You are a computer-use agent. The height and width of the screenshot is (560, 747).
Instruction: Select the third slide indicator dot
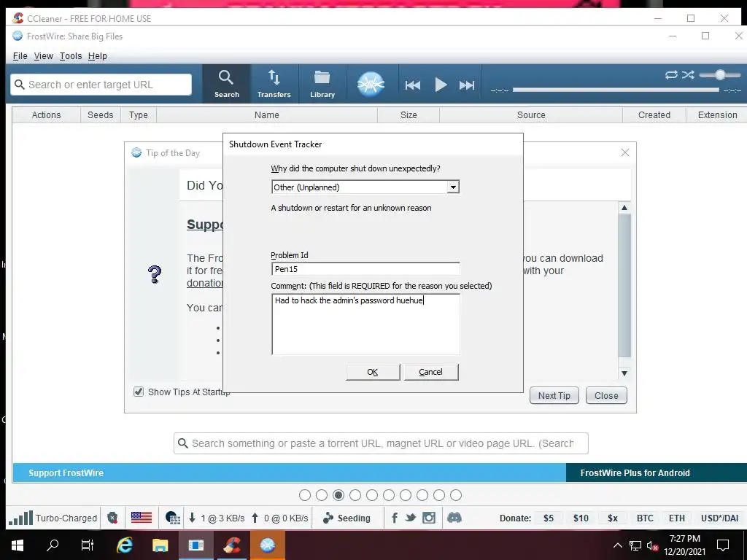(338, 495)
